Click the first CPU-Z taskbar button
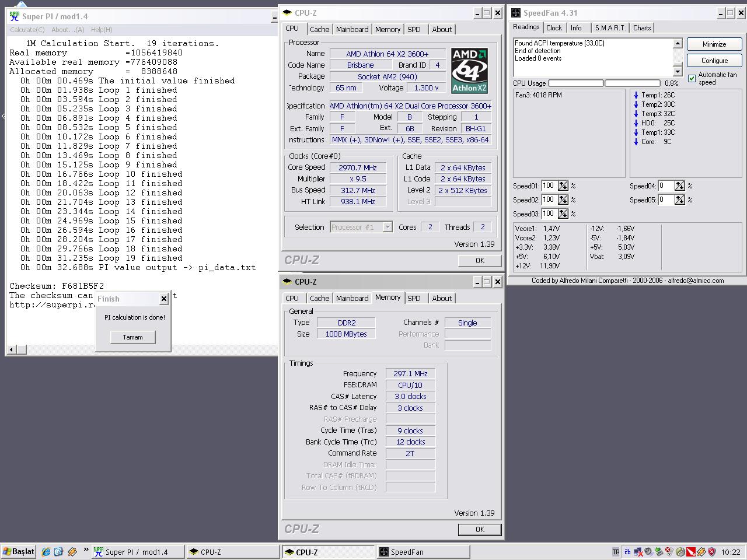The height and width of the screenshot is (560, 747). pyautogui.click(x=233, y=552)
